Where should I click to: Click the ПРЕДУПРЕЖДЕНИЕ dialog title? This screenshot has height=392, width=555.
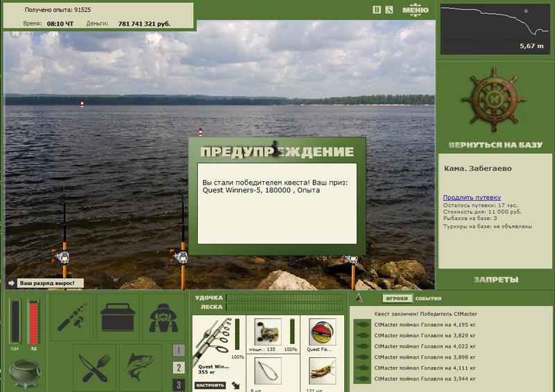pos(277,152)
